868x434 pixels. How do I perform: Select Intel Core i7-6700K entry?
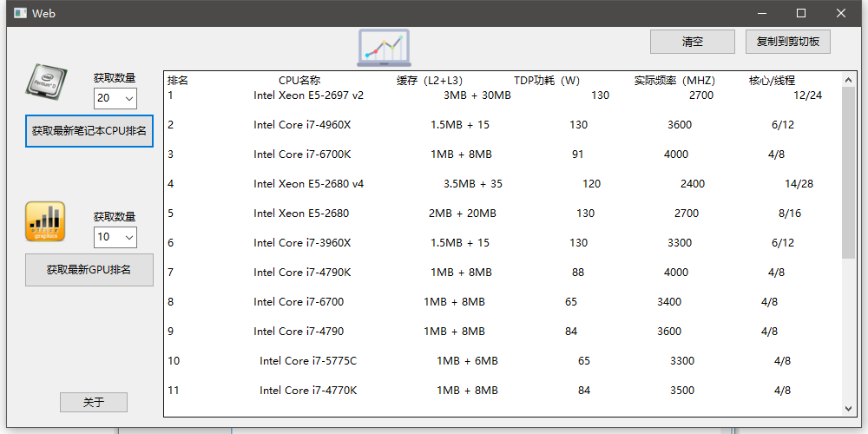(302, 155)
